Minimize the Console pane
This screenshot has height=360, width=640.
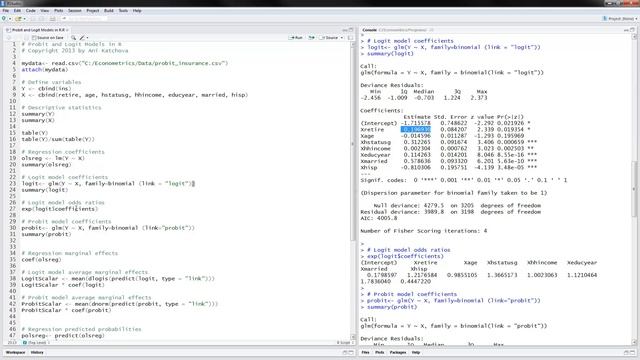click(626, 30)
